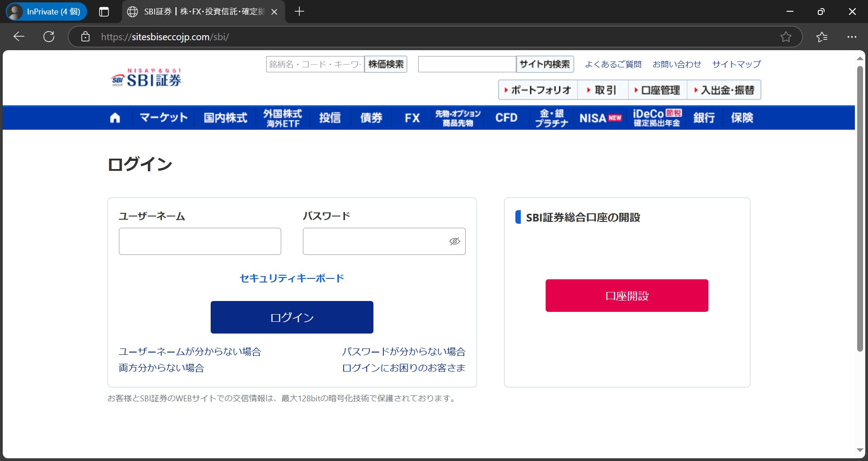Open 国内株式 menu
Screen dimensions: 868x461
(x=226, y=118)
